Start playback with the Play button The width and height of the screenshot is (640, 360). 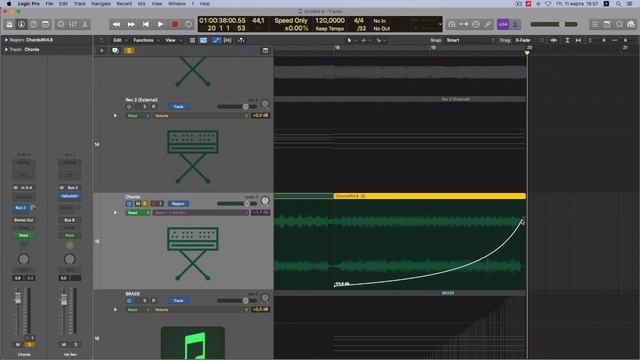point(160,24)
